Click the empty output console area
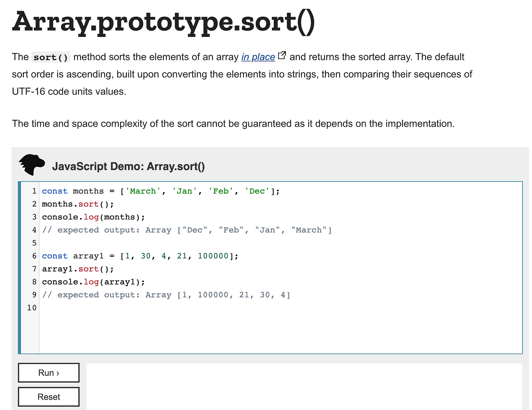This screenshot has width=532, height=410. (x=304, y=386)
